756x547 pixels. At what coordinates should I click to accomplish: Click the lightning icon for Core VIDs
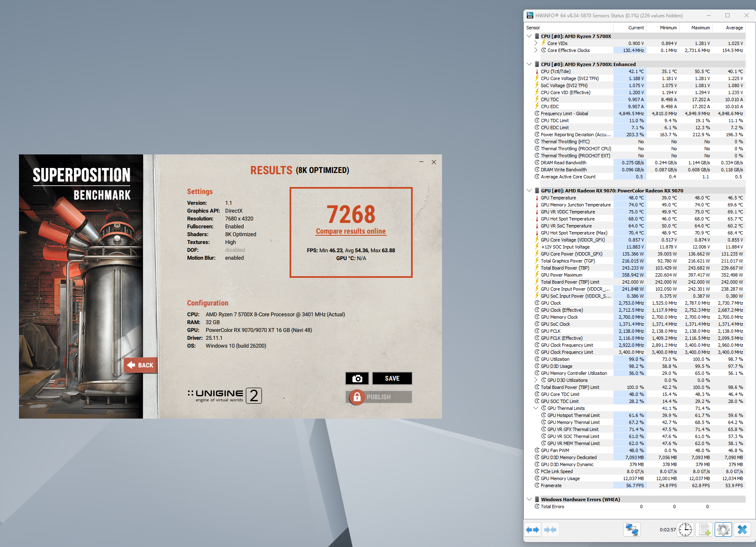(x=544, y=43)
